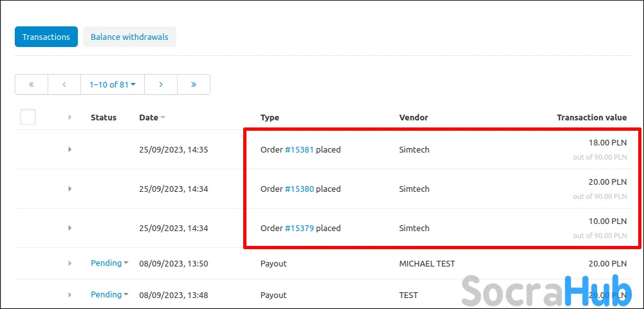Jump to the last page arrow

click(194, 84)
